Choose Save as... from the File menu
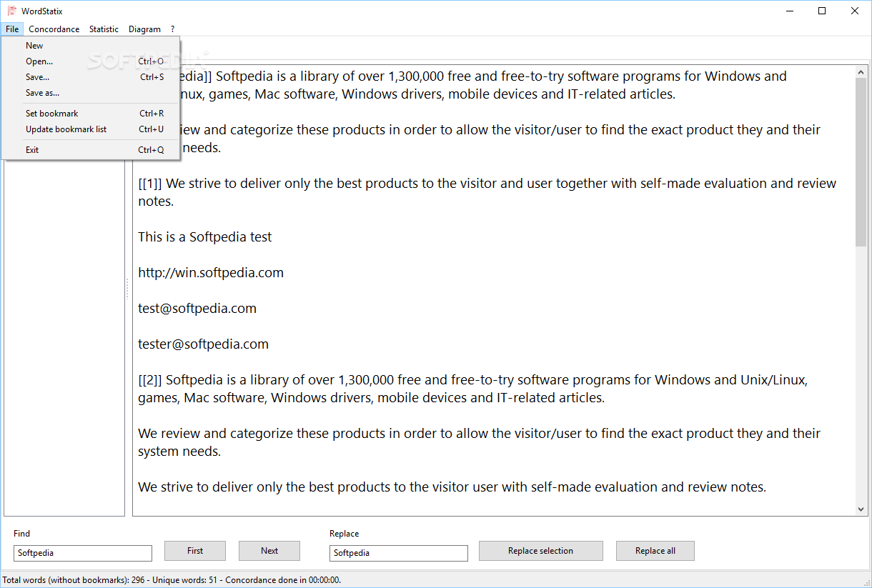 tap(91, 93)
